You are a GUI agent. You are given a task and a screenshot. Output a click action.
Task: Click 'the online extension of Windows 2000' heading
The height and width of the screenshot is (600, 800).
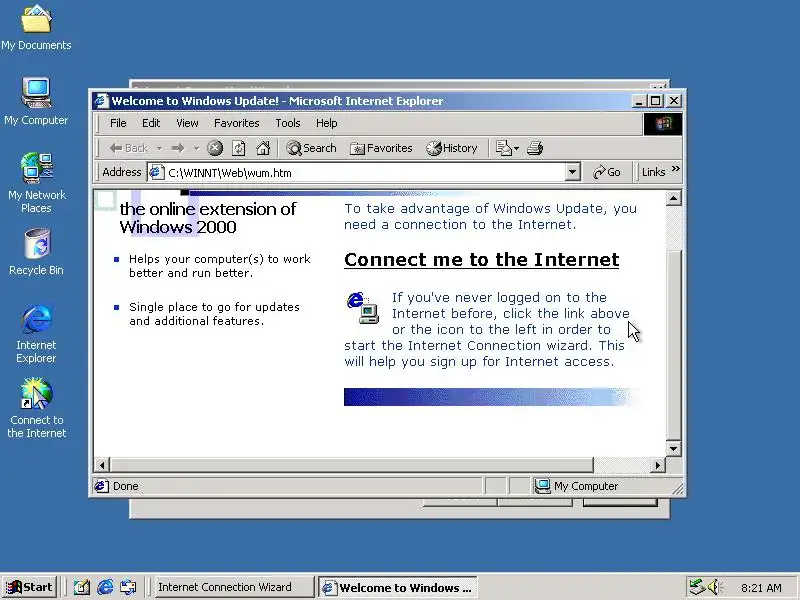pos(207,218)
